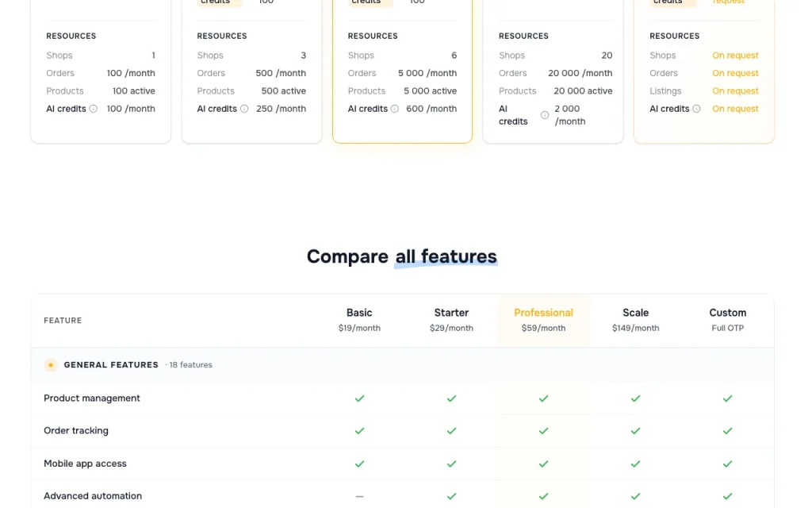Click the "20 000 active" products value
This screenshot has width=812, height=508.
click(x=583, y=90)
